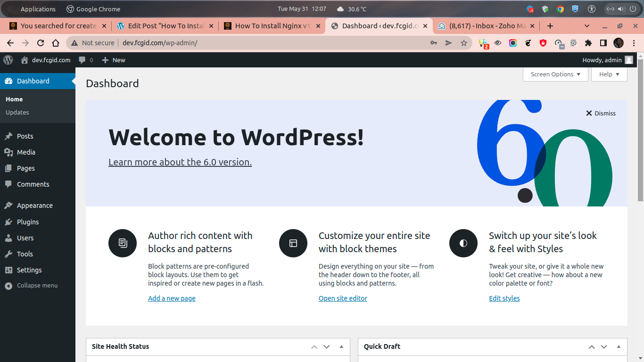Switch to the Zoho Mail Inbox tab
This screenshot has width=644, height=362.
(x=486, y=26)
